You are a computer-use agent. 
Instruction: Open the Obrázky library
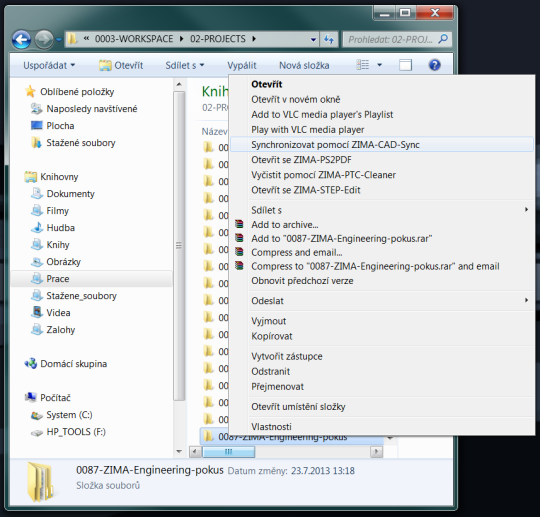point(56,262)
